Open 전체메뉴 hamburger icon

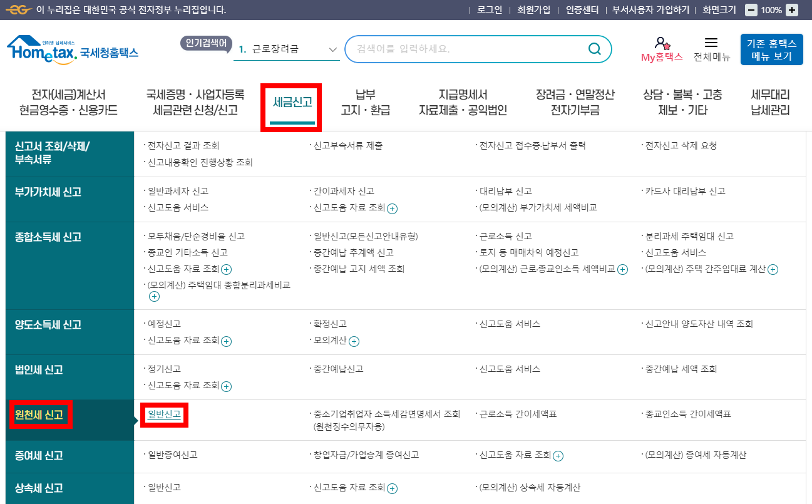point(711,43)
